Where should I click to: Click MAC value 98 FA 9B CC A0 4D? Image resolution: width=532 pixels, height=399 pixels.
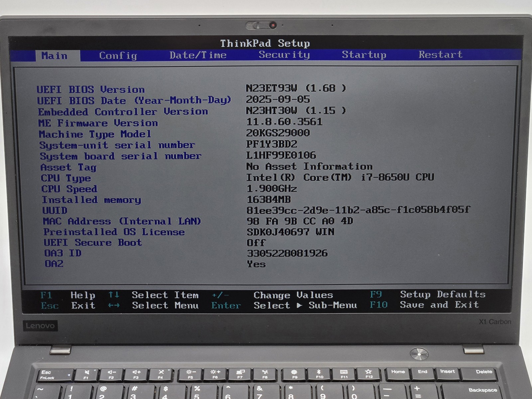coord(300,221)
